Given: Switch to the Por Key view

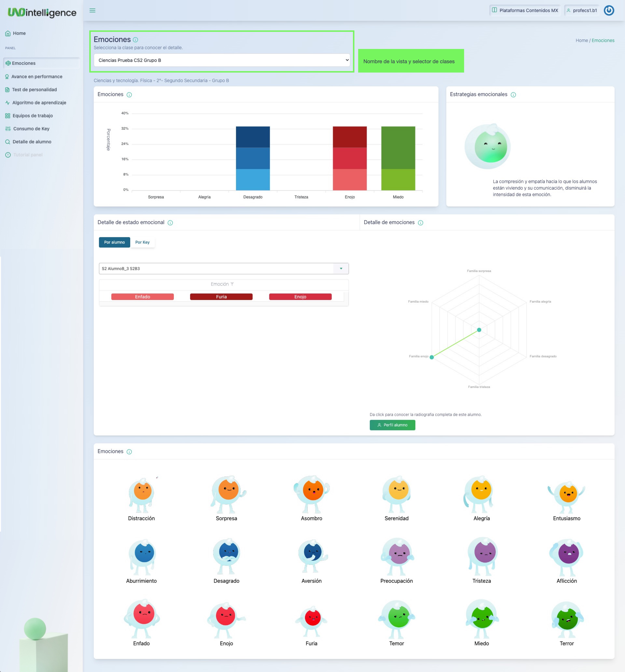Looking at the screenshot, I should (x=142, y=242).
